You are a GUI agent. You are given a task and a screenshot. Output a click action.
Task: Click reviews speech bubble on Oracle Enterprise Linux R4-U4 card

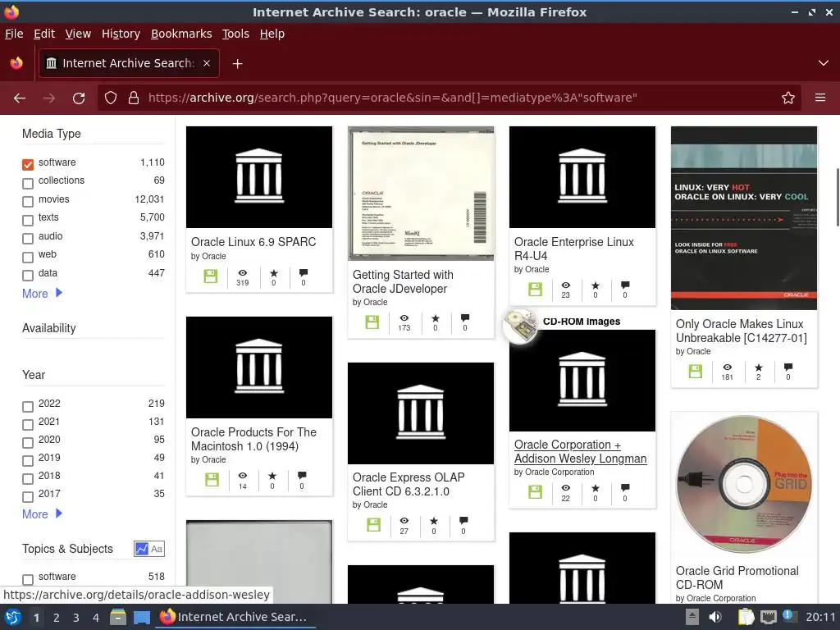625,285
